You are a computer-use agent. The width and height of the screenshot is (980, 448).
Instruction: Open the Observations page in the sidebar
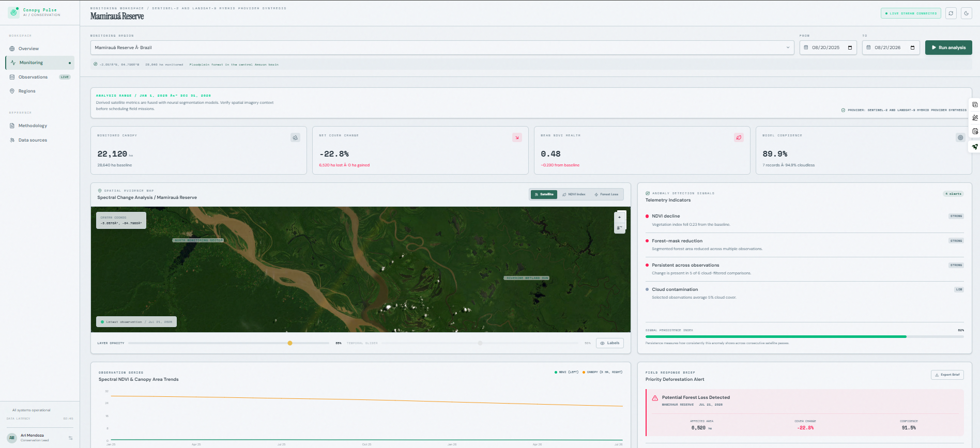click(x=40, y=77)
